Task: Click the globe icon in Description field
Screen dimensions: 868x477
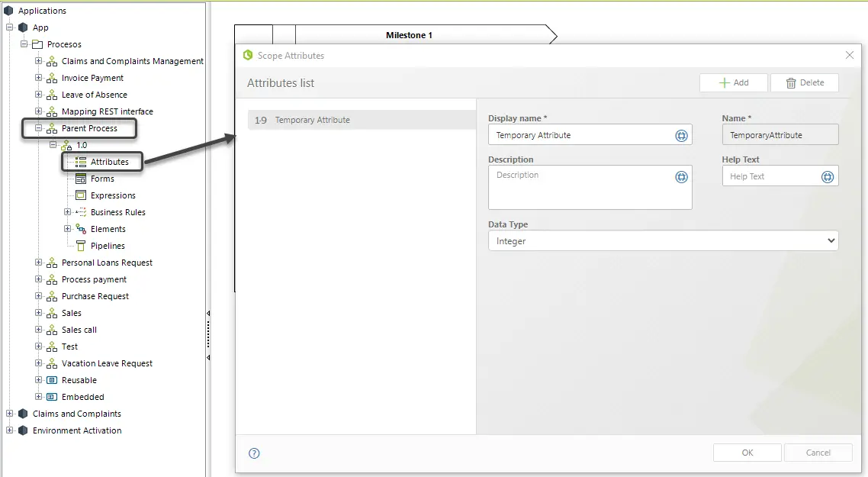Action: [x=681, y=177]
